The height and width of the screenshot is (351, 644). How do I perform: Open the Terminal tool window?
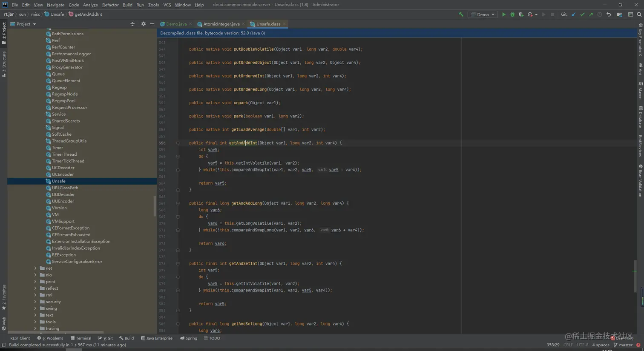tap(81, 338)
